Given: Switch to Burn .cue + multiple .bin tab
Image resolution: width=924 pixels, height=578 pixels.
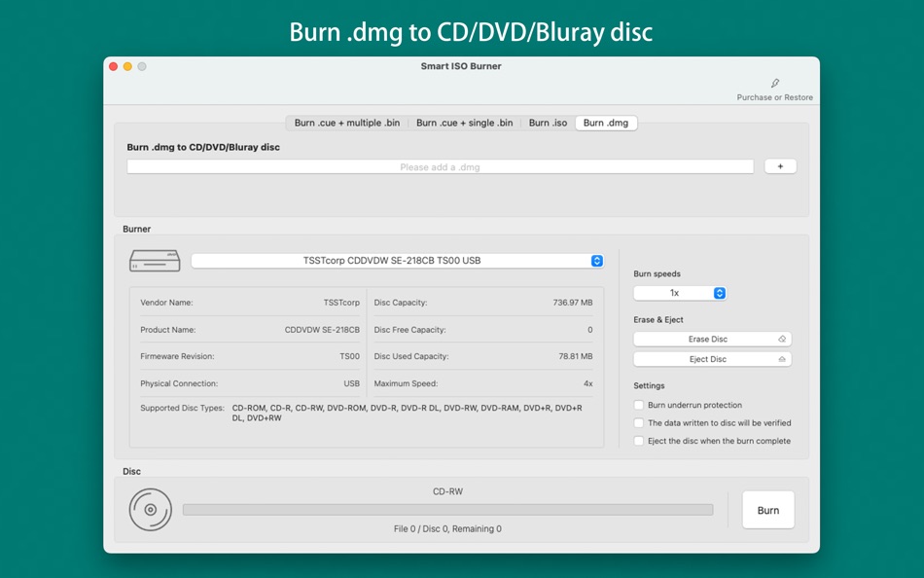Looking at the screenshot, I should pyautogui.click(x=347, y=123).
